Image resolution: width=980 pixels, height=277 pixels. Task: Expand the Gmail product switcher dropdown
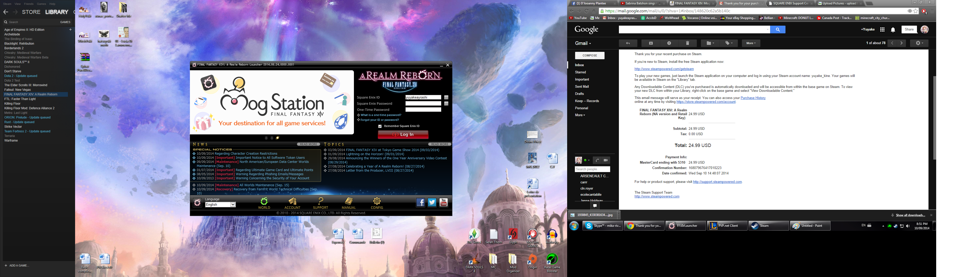click(x=583, y=43)
